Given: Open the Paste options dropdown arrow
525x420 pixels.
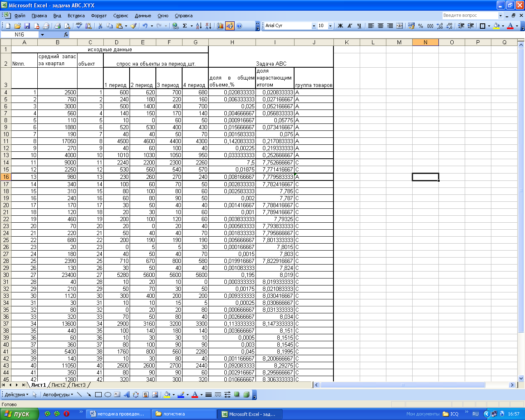Looking at the screenshot, I should 126,26.
